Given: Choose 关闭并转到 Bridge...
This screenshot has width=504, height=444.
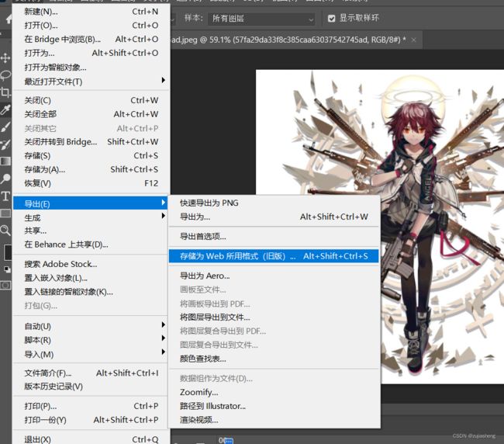Looking at the screenshot, I should (91, 142).
